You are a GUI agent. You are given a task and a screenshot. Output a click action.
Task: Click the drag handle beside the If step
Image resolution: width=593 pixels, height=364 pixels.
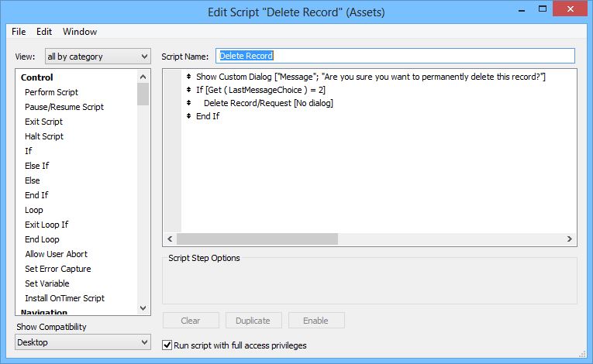pos(188,90)
